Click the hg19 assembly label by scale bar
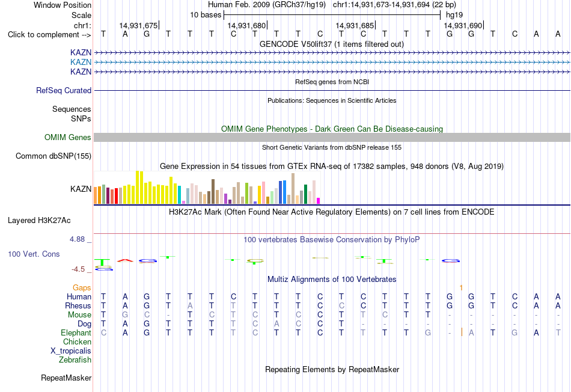The height and width of the screenshot is (392, 571). (454, 15)
